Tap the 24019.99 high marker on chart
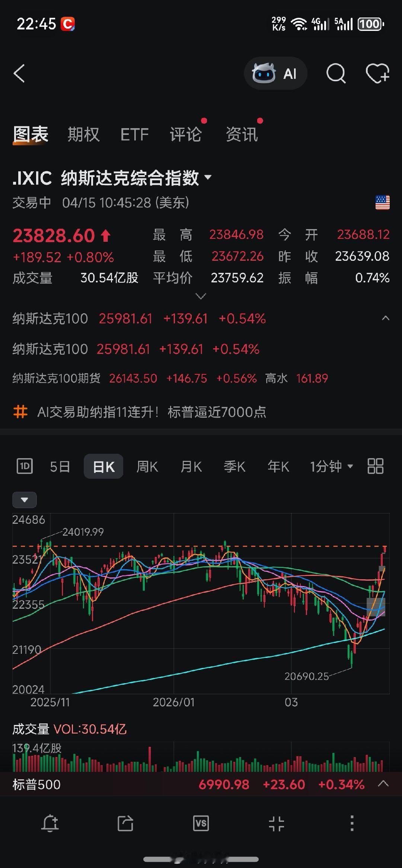Image resolution: width=402 pixels, height=868 pixels. (83, 532)
